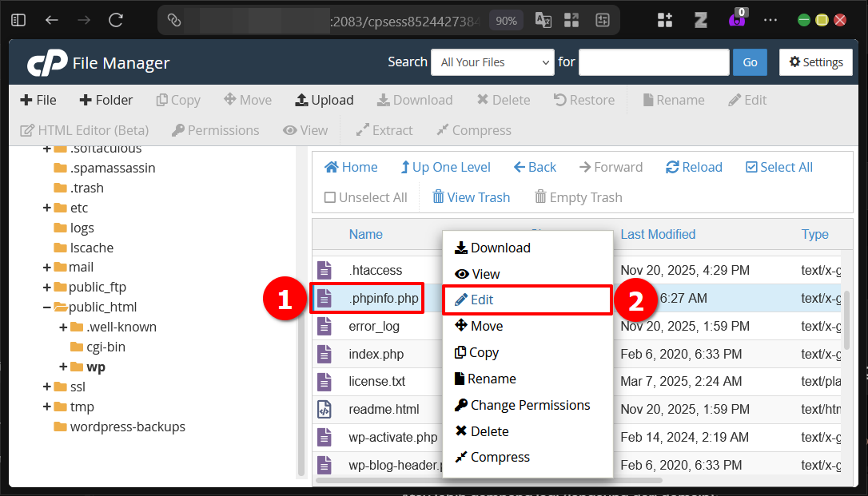This screenshot has width=868, height=496.
Task: Expand the wp folder in the sidebar
Action: click(x=62, y=367)
